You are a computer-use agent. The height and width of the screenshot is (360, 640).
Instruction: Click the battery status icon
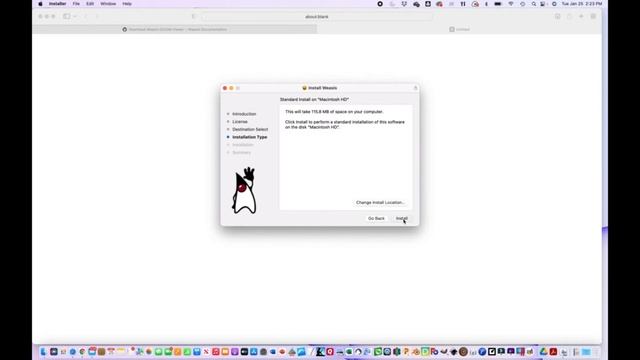coord(498,4)
